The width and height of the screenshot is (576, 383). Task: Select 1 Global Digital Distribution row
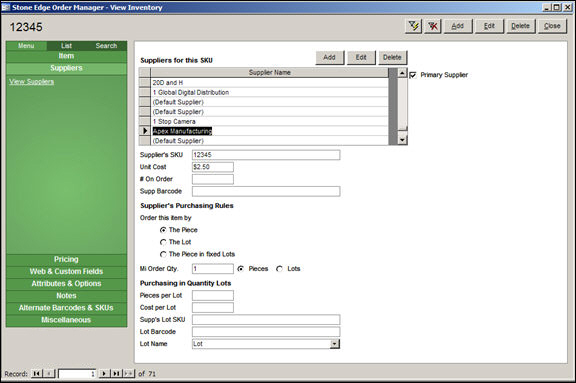coord(269,92)
